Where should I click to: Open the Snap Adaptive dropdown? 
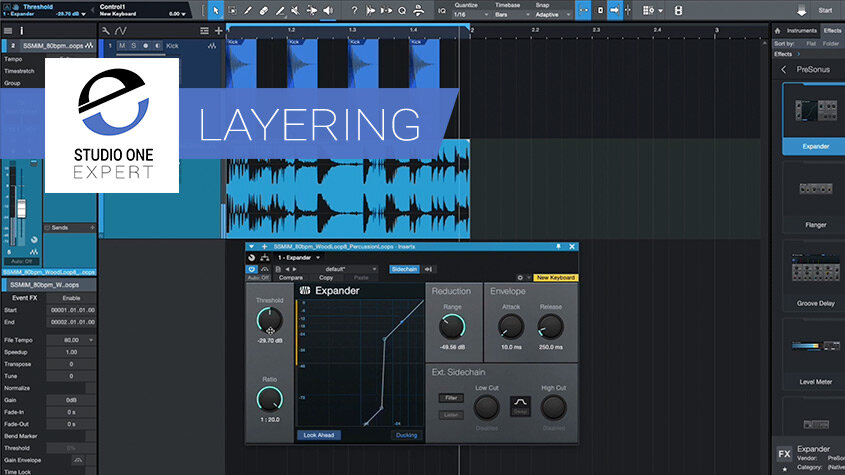(553, 15)
